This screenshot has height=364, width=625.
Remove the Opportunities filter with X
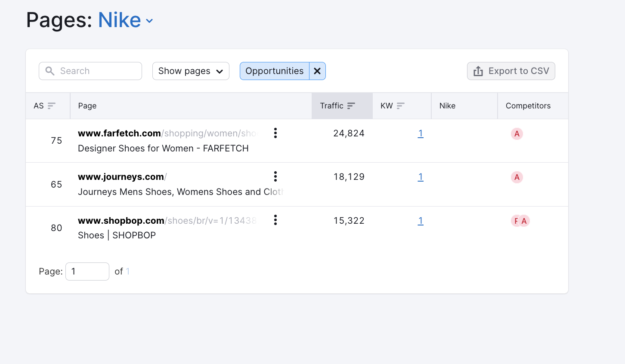317,71
